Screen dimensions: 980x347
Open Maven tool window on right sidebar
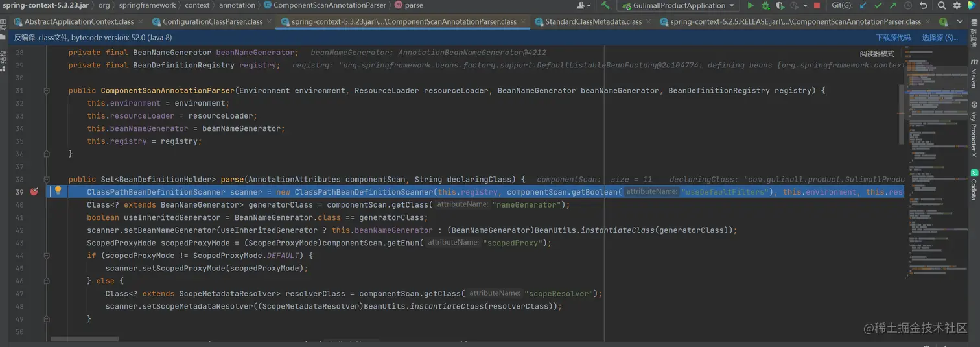(x=974, y=73)
